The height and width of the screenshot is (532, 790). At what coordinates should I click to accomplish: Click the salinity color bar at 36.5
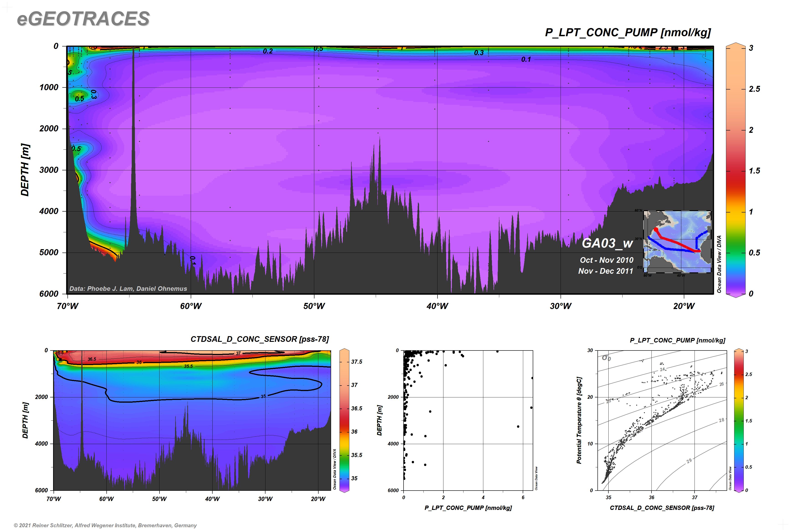[344, 409]
